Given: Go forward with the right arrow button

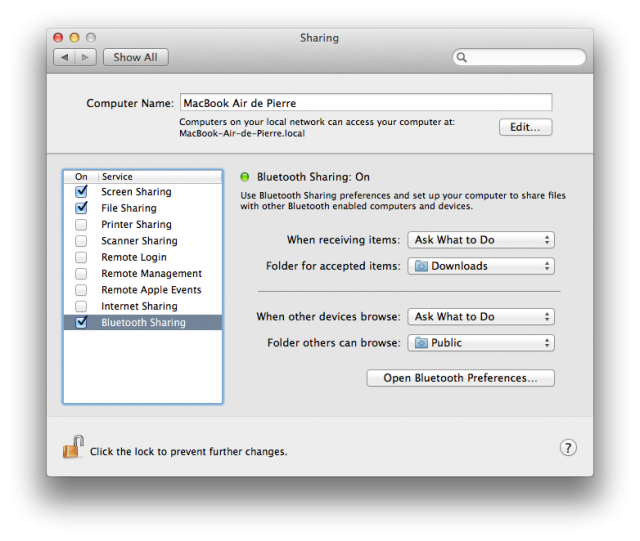Looking at the screenshot, I should (x=85, y=57).
